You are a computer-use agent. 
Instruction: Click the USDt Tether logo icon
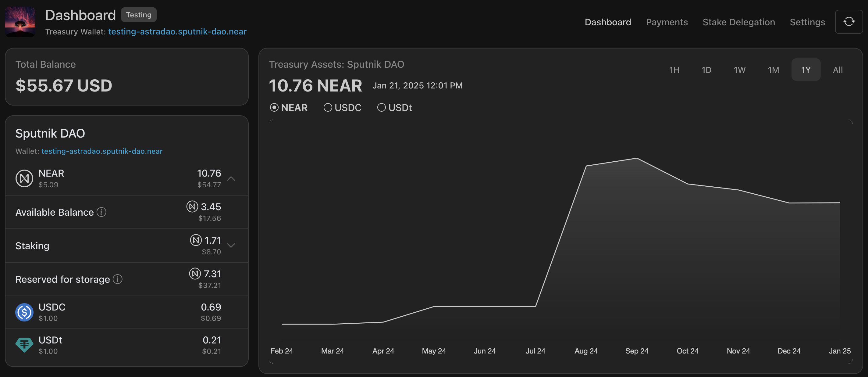coord(24,345)
